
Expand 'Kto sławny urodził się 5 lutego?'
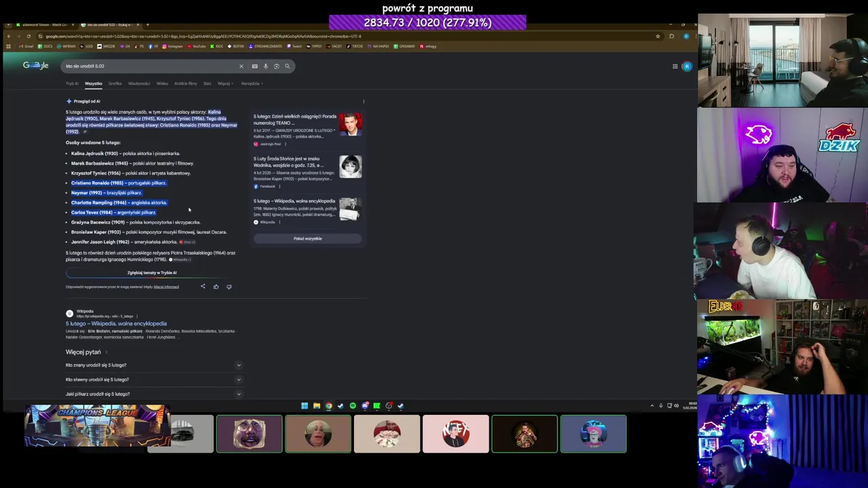tap(153, 380)
